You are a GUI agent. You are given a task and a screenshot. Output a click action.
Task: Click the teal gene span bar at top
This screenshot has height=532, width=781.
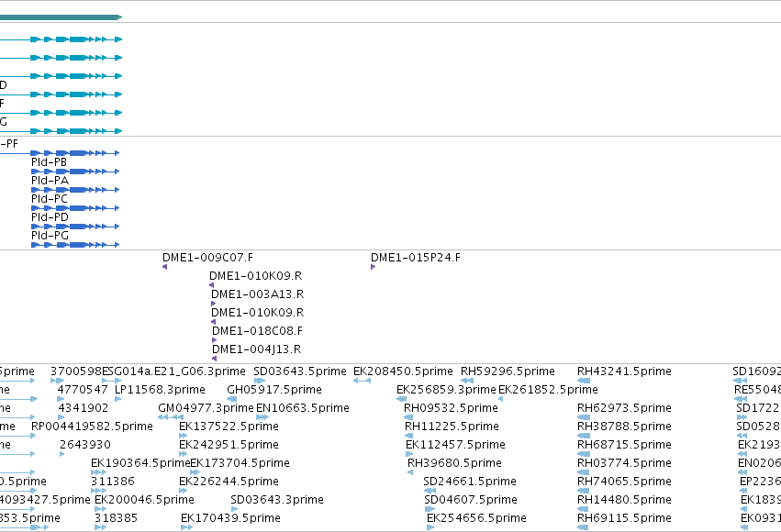coord(61,17)
